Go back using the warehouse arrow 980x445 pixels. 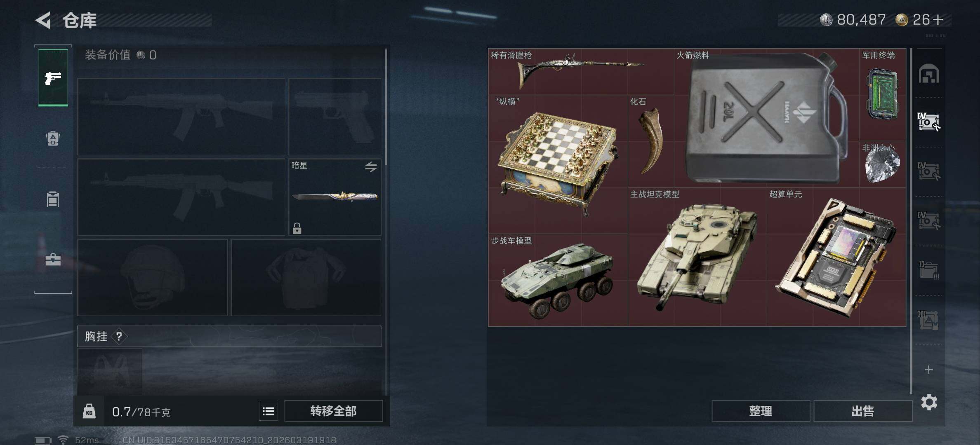(x=43, y=20)
